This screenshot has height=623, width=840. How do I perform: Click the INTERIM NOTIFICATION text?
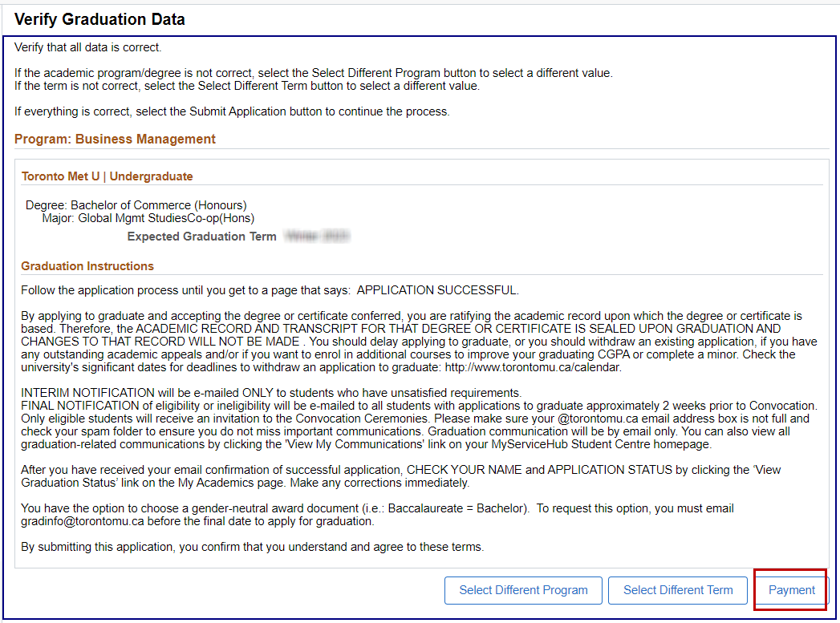[87, 393]
